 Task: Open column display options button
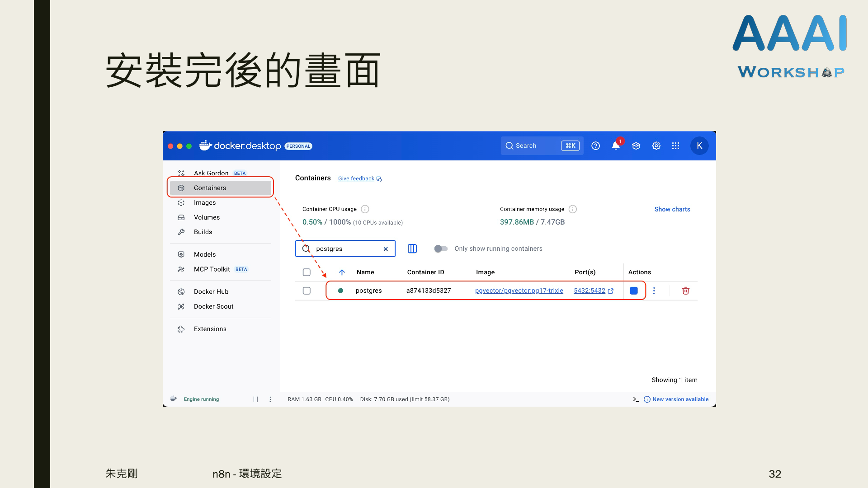coord(412,249)
